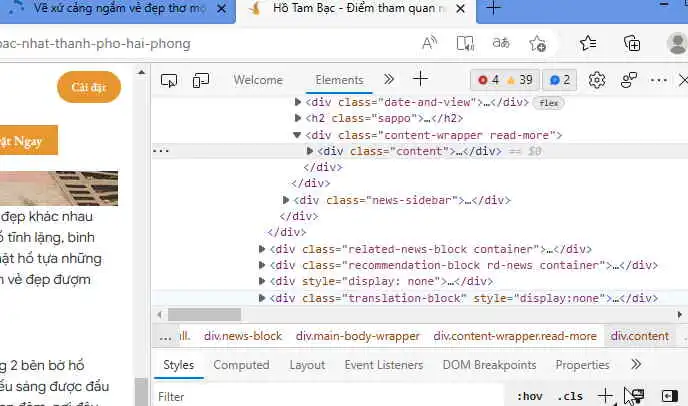Viewport: 688px width, 406px height.
Task: Click the breadcrumb overflow ellipsis
Action: [165, 337]
